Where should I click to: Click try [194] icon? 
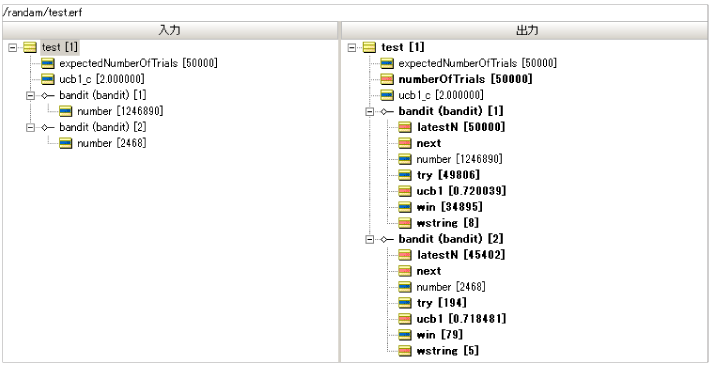pos(405,303)
